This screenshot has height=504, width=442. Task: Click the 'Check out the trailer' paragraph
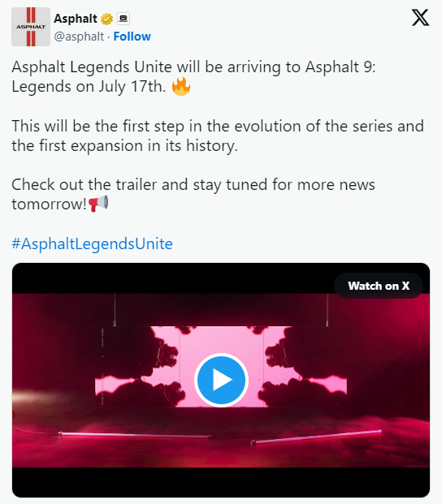tap(193, 194)
